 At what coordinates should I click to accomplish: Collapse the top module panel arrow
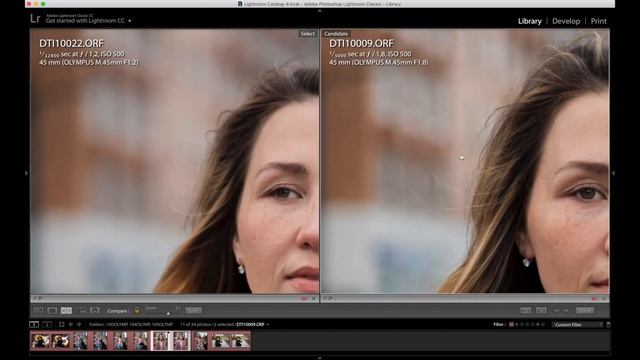pos(320,11)
